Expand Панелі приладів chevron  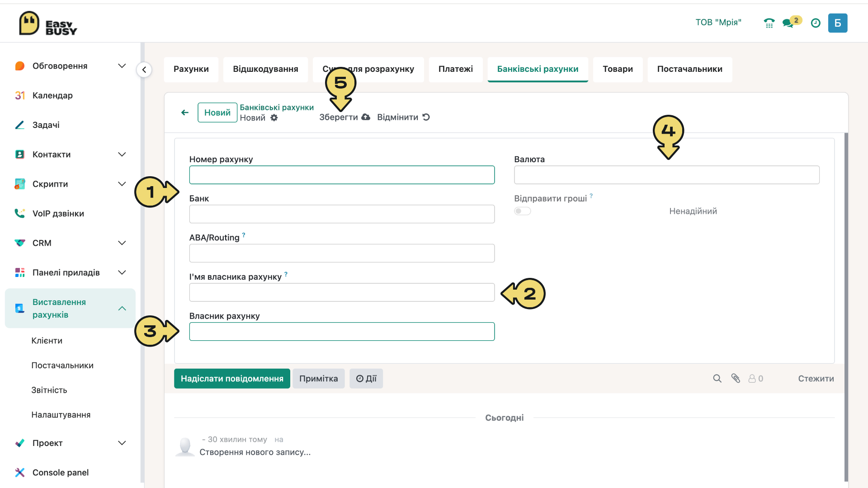[x=122, y=272]
